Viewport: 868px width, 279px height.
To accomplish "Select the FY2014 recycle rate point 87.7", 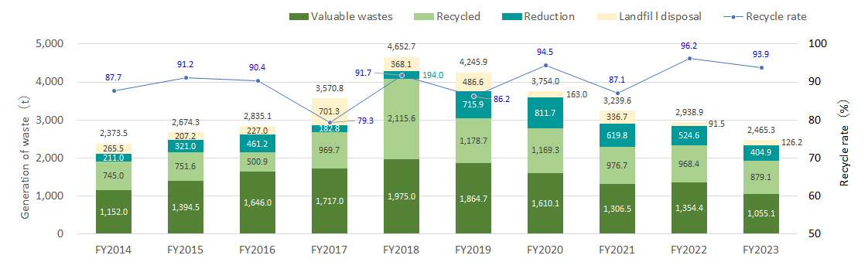I will [114, 90].
